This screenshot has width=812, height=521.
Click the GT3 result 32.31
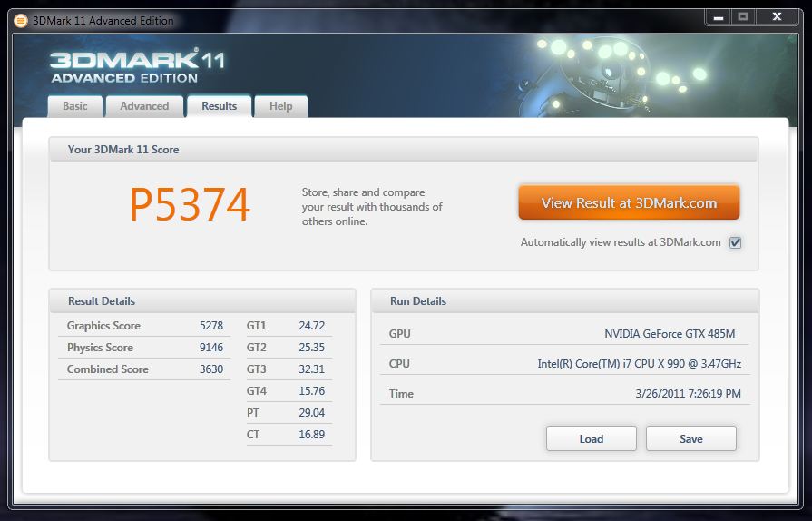[x=312, y=369]
